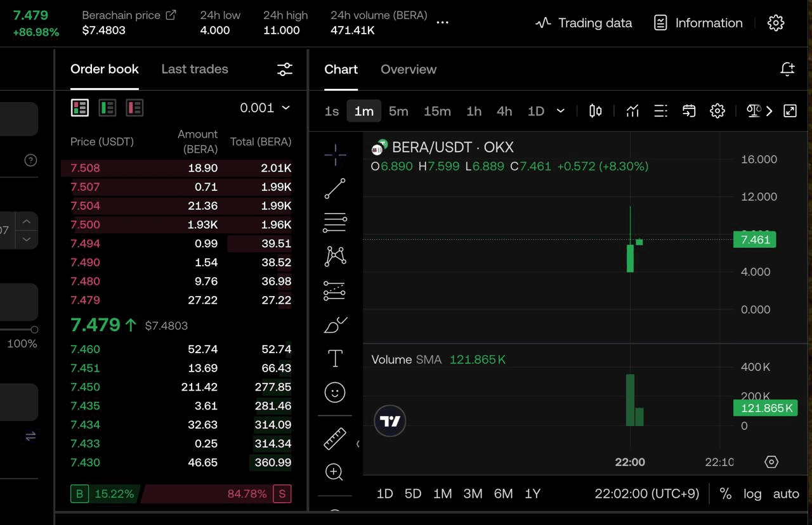Expand more timeframes dropdown arrow
This screenshot has width=812, height=525.
tap(561, 111)
